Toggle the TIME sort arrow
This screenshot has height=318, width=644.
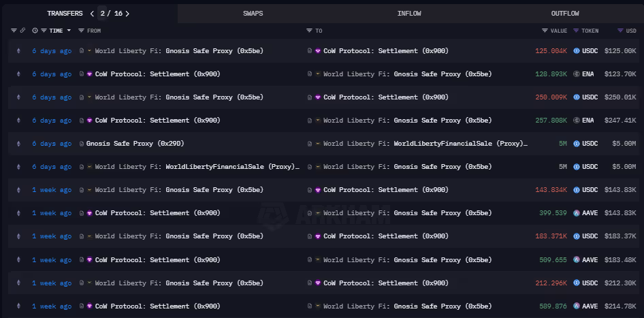pyautogui.click(x=69, y=31)
